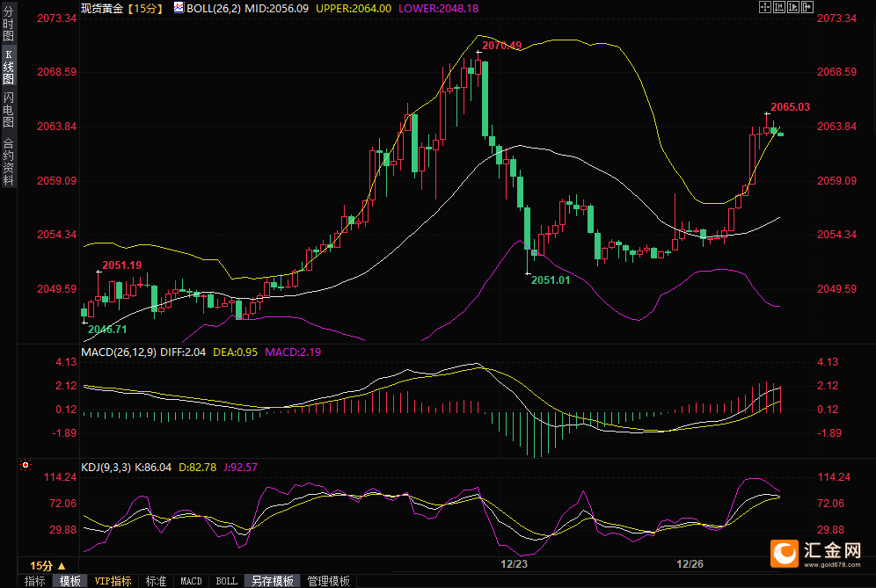Click the UPPER:2064.00 value

(354, 9)
